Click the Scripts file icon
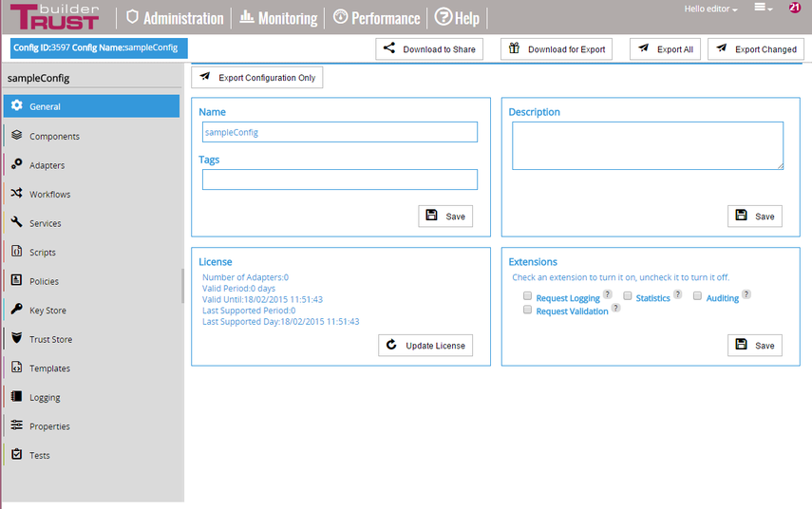The width and height of the screenshot is (812, 509). coord(16,251)
